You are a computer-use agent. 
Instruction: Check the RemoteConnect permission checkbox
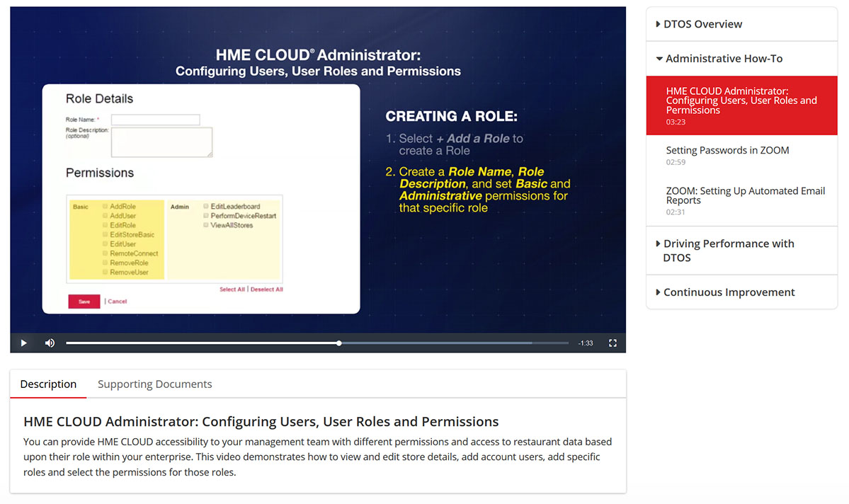105,253
